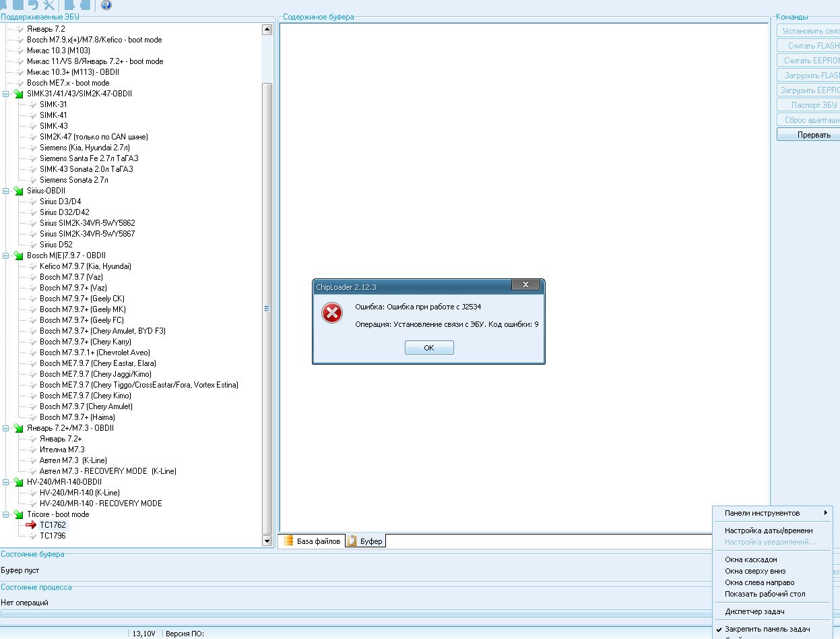This screenshot has width=840, height=639.
Task: Click the green arrow beside HV-240/MR-140-OBDII
Action: tap(18, 482)
